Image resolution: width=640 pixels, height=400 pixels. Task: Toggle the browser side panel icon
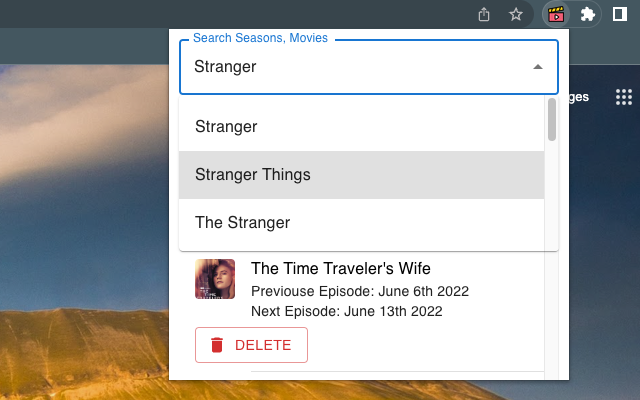coord(619,14)
